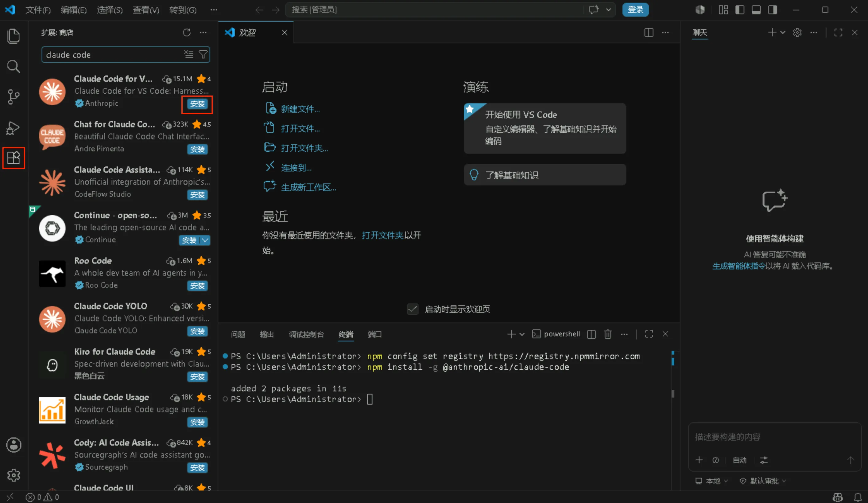Viewport: 868px width, 503px height.
Task: Open the Extensions view icon
Action: click(14, 158)
